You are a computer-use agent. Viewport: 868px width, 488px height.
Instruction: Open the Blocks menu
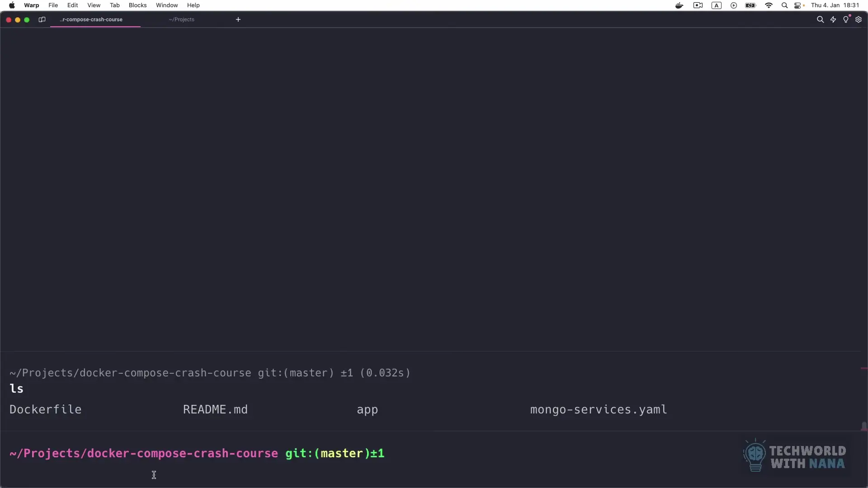click(x=138, y=5)
